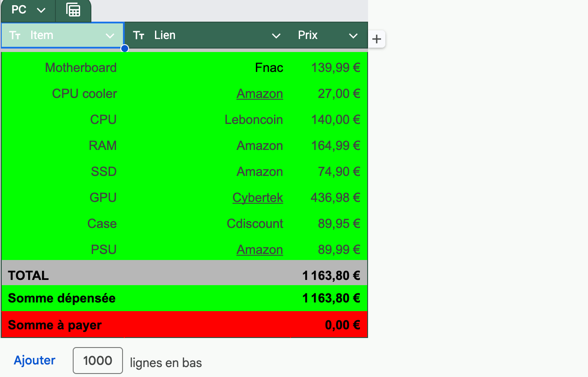The image size is (588, 377).
Task: Click the text type icon in Lien header
Action: [x=139, y=36]
